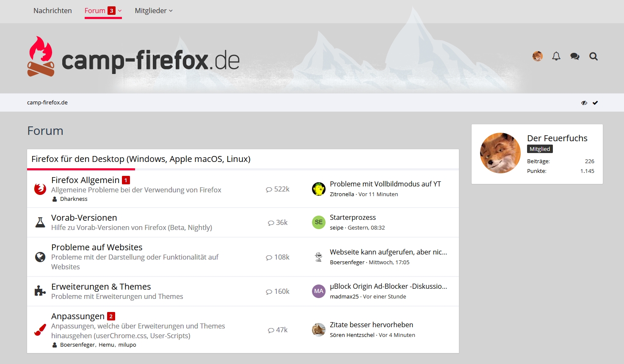Open moderator Hemu profile
Image resolution: width=624 pixels, height=364 pixels.
pyautogui.click(x=106, y=345)
